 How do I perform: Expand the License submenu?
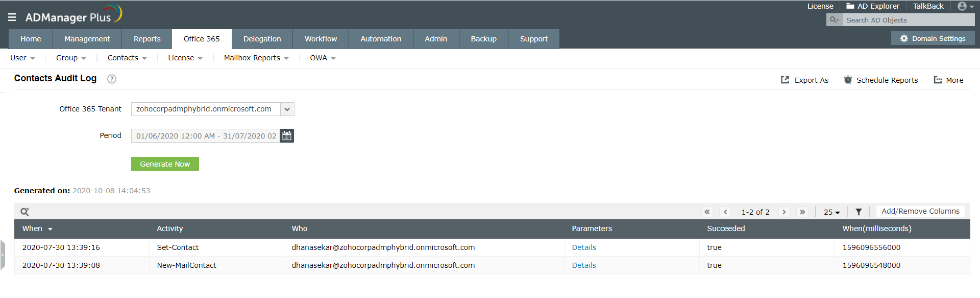[185, 58]
